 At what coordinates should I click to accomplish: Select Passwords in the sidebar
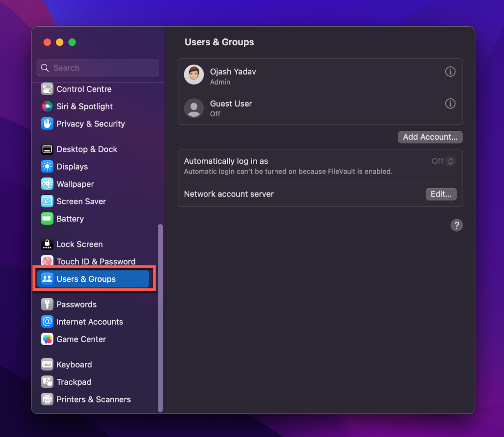[x=76, y=304]
